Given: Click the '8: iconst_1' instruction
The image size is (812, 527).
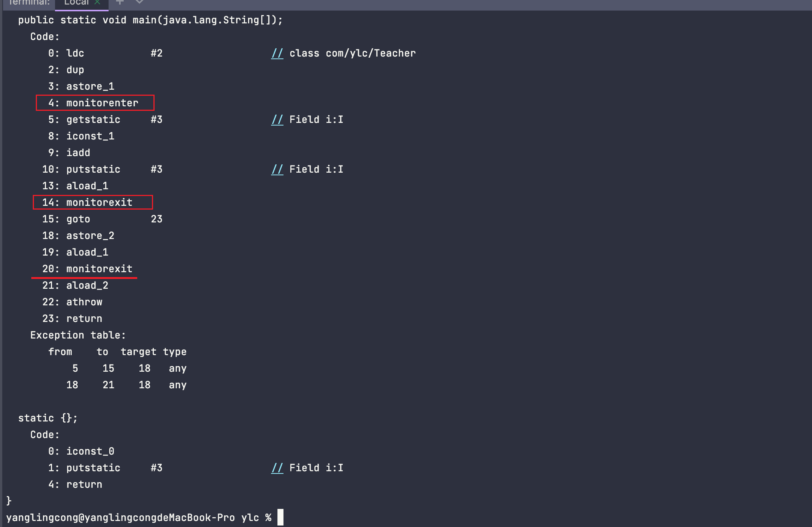Looking at the screenshot, I should coord(81,136).
